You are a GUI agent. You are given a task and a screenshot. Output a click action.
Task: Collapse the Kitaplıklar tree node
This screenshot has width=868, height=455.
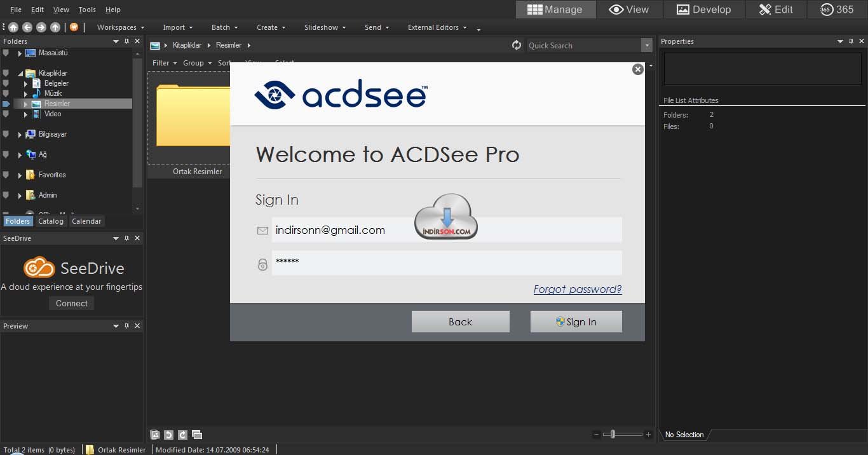click(x=20, y=74)
